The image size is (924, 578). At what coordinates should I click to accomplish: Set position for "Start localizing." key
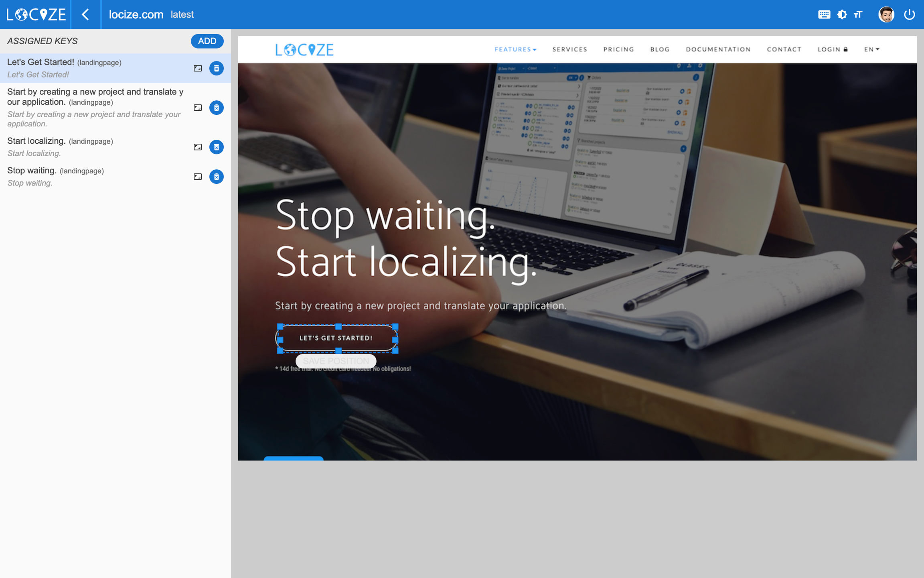pyautogui.click(x=198, y=147)
